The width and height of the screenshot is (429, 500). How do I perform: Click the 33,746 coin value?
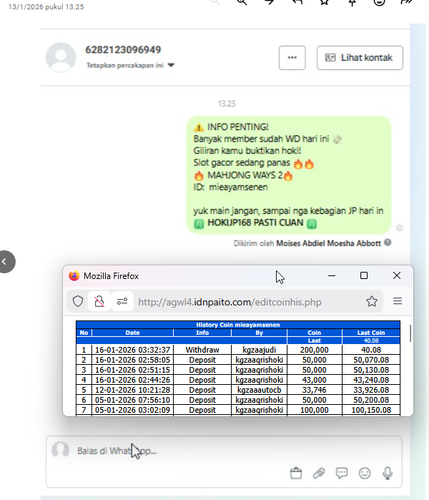click(x=314, y=390)
